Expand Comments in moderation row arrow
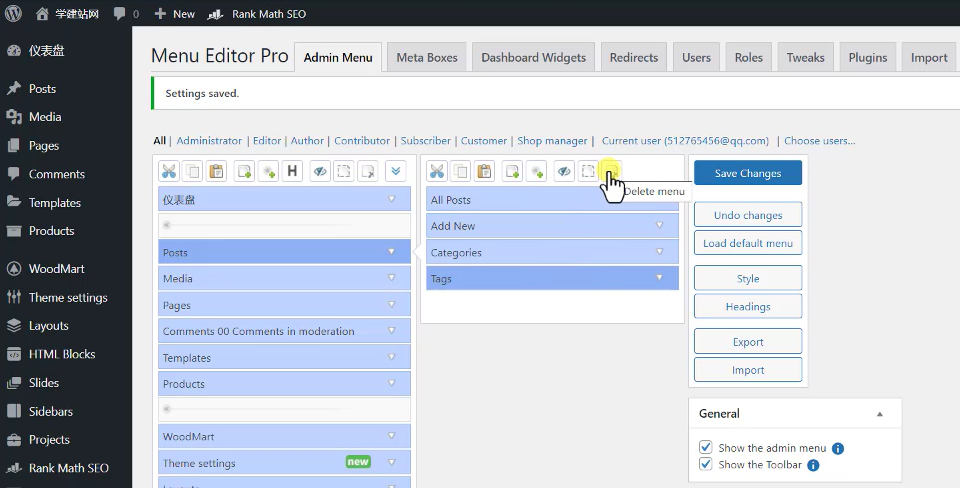Viewport: 960px width, 488px height. point(392,331)
